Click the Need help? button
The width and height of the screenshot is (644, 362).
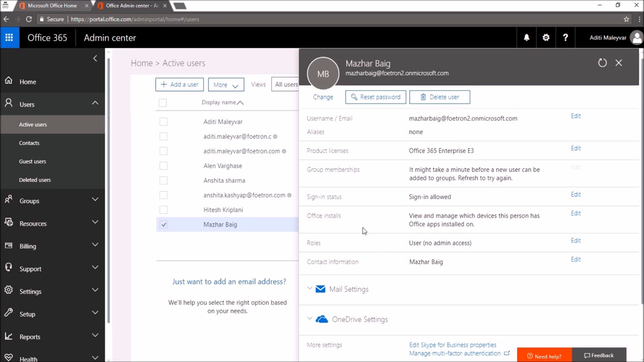click(x=544, y=355)
